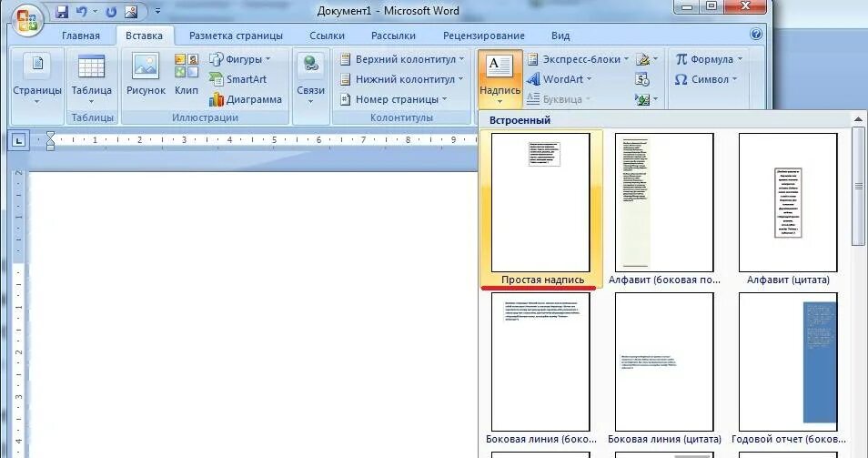Click the gallery vertical scrollbar thumb

coord(858,186)
